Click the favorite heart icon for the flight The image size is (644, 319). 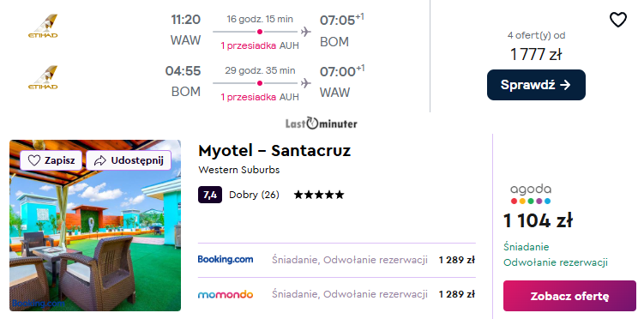point(617,20)
